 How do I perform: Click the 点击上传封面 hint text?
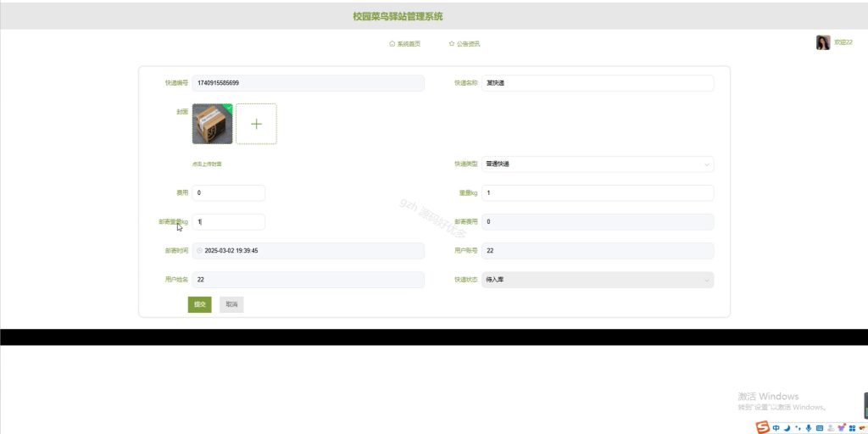coord(207,164)
